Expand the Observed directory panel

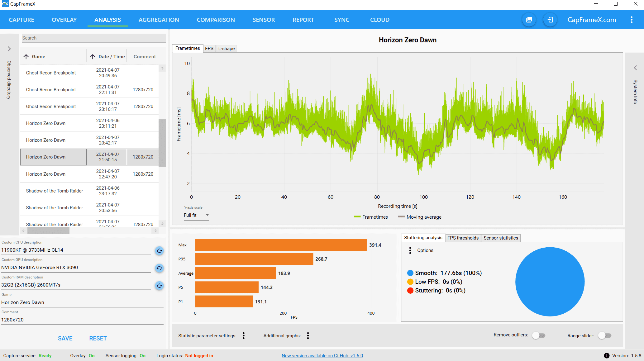click(x=9, y=49)
